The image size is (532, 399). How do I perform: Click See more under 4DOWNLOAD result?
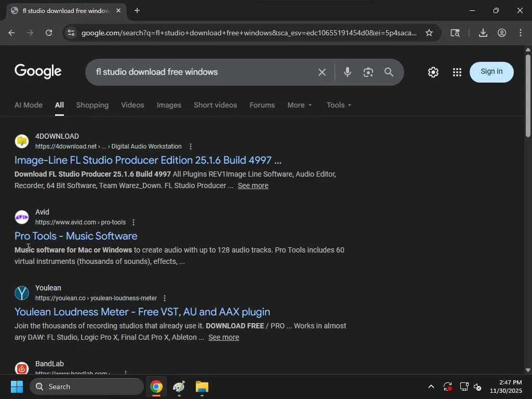[x=253, y=185]
